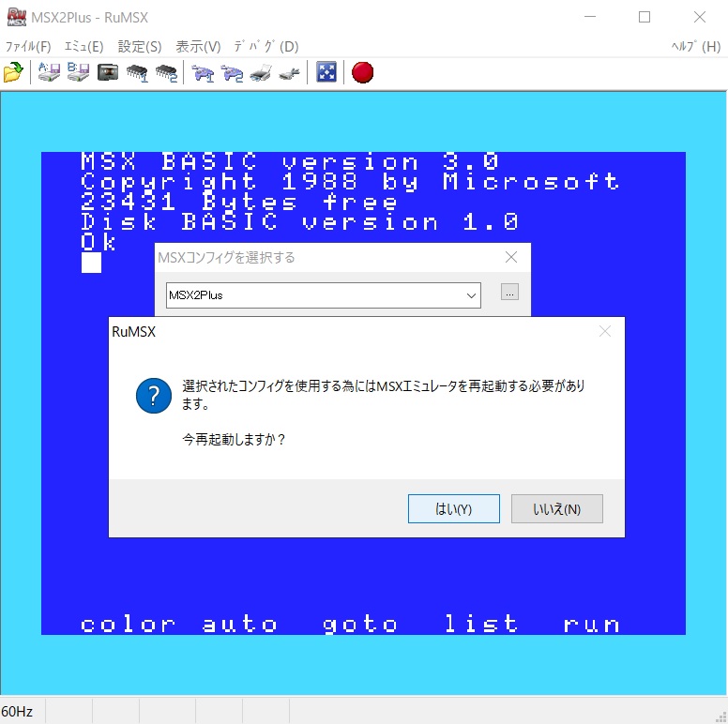Click the 'color' function key label
Image resolution: width=728 pixels, height=724 pixels.
click(x=129, y=624)
